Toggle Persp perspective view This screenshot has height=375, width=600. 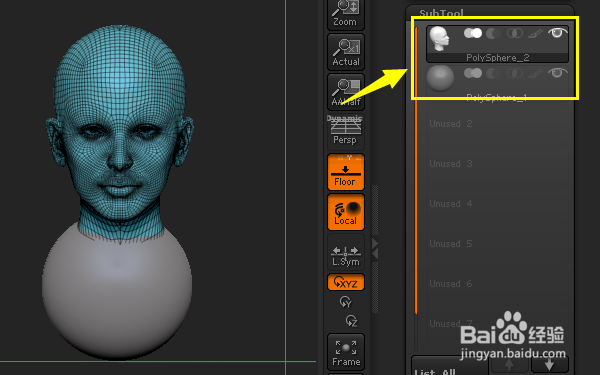tap(346, 131)
